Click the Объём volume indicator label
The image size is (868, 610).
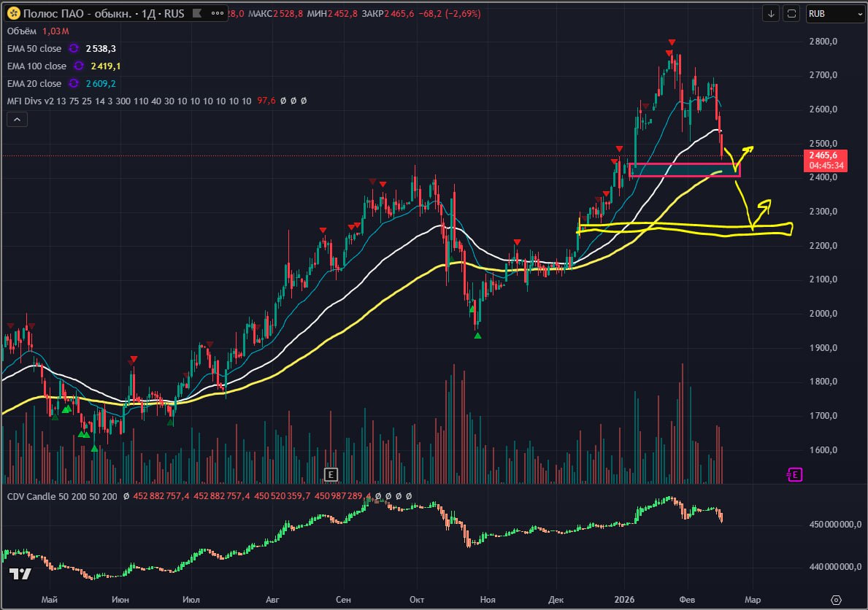pyautogui.click(x=22, y=31)
